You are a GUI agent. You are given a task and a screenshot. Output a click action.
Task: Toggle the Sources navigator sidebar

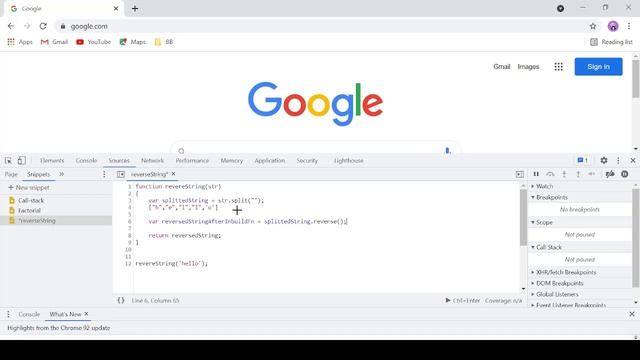120,174
